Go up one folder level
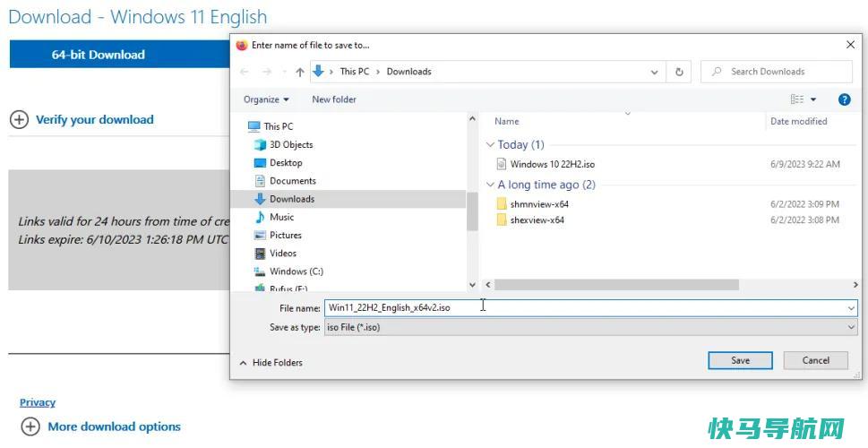The height and width of the screenshot is (448, 868). click(299, 72)
